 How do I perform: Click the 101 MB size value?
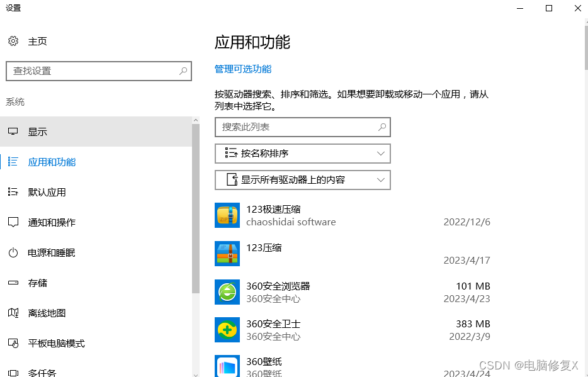click(473, 286)
